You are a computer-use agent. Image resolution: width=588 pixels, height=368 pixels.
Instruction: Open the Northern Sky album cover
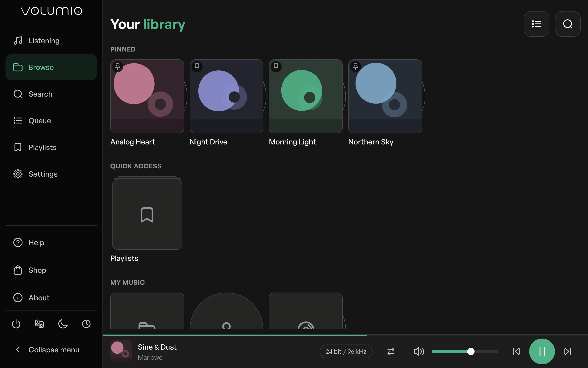coord(385,96)
